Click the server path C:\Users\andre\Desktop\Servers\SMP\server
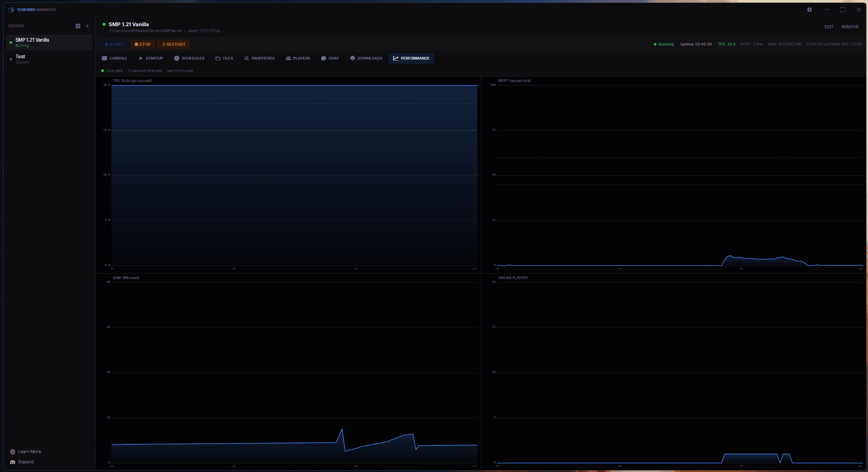Image resolution: width=868 pixels, height=472 pixels. pyautogui.click(x=146, y=31)
